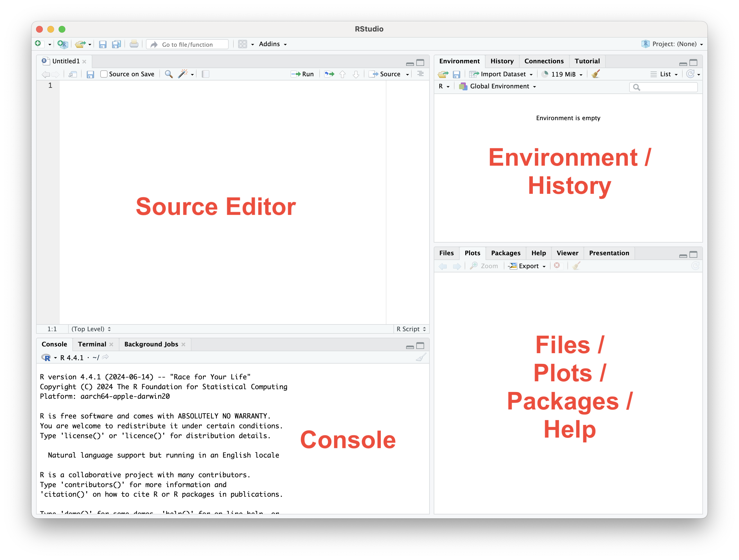739x560 pixels.
Task: Open Project (None) dropdown
Action: [x=672, y=44]
